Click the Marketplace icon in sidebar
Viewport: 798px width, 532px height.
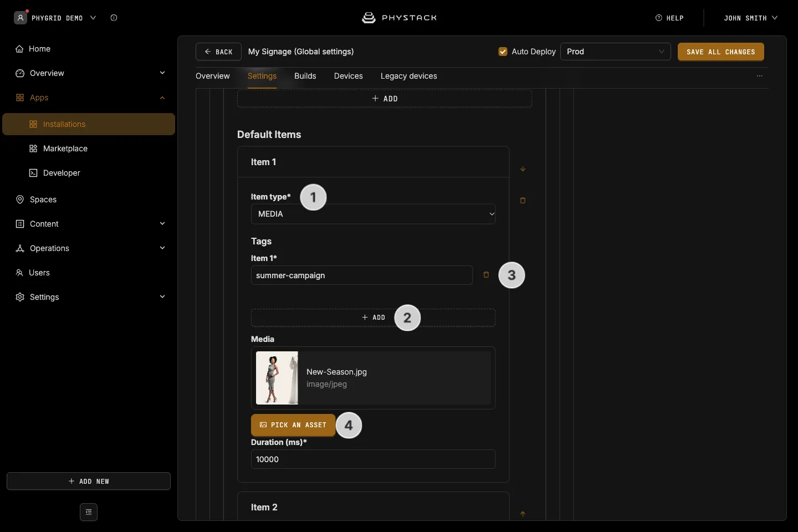click(33, 149)
